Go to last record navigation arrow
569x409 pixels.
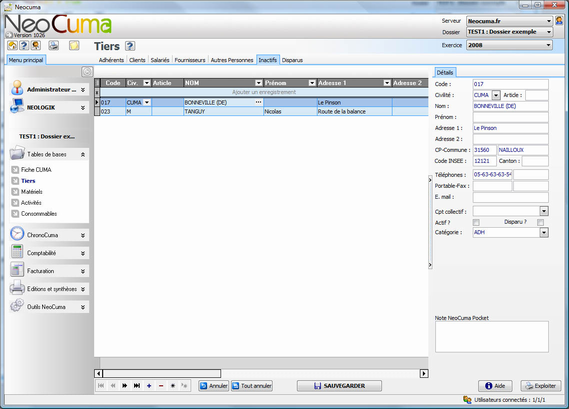tap(137, 385)
